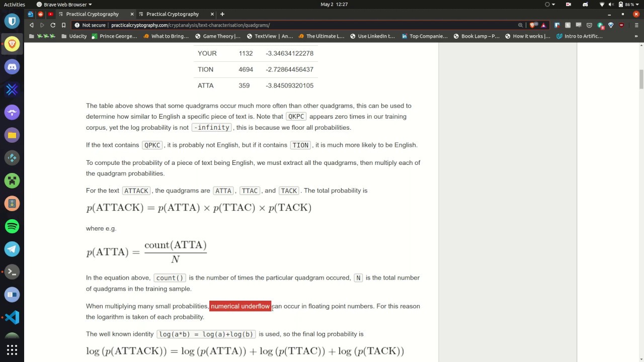Open Terminal from the dock
This screenshot has width=644, height=362.
click(x=12, y=272)
